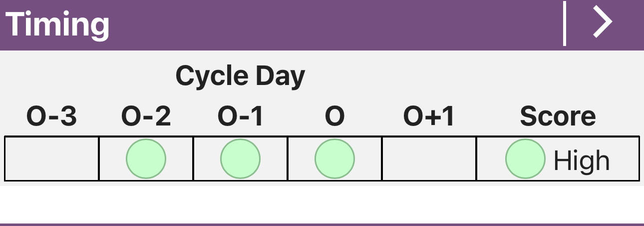Click the purple bar at the bottom

point(322,224)
